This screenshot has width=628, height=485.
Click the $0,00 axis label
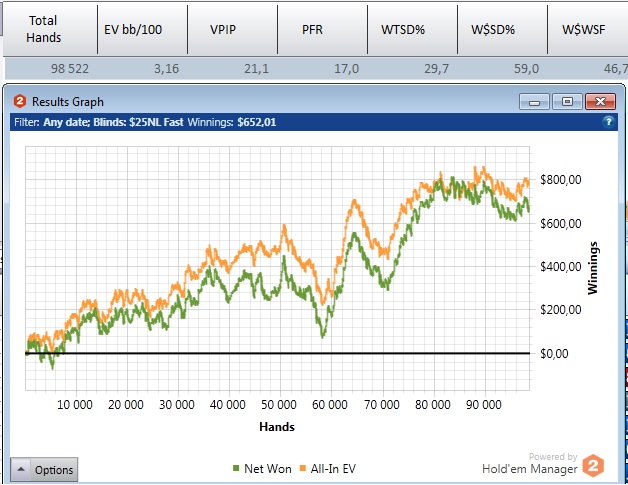coord(554,353)
